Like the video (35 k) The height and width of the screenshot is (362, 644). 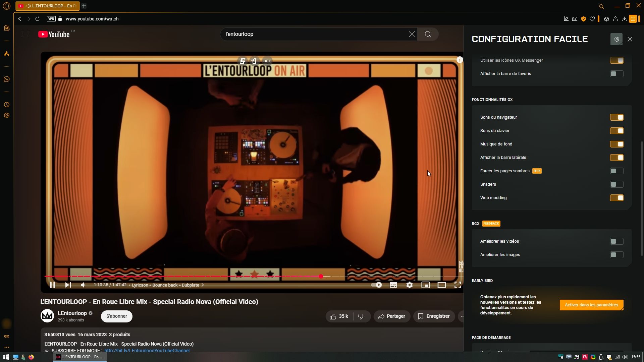tap(339, 316)
